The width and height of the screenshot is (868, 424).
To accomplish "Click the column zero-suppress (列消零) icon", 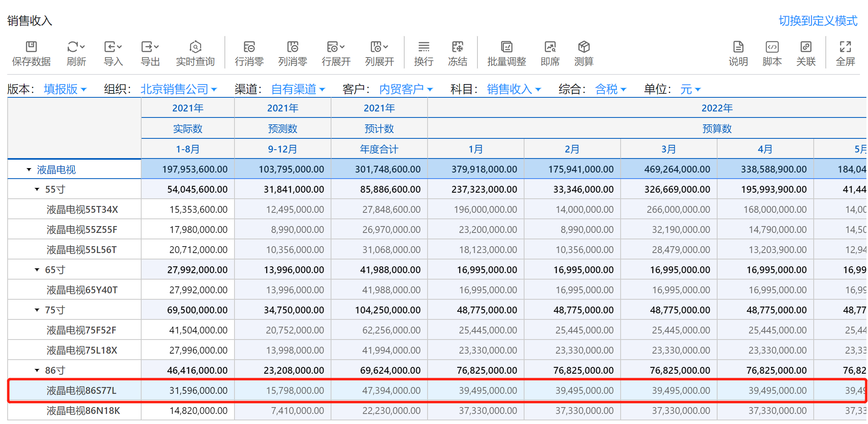I will (x=292, y=47).
